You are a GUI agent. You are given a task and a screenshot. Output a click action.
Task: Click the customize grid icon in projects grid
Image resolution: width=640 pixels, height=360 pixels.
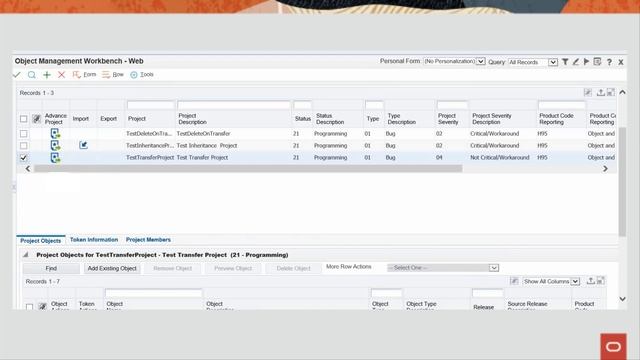click(588, 93)
